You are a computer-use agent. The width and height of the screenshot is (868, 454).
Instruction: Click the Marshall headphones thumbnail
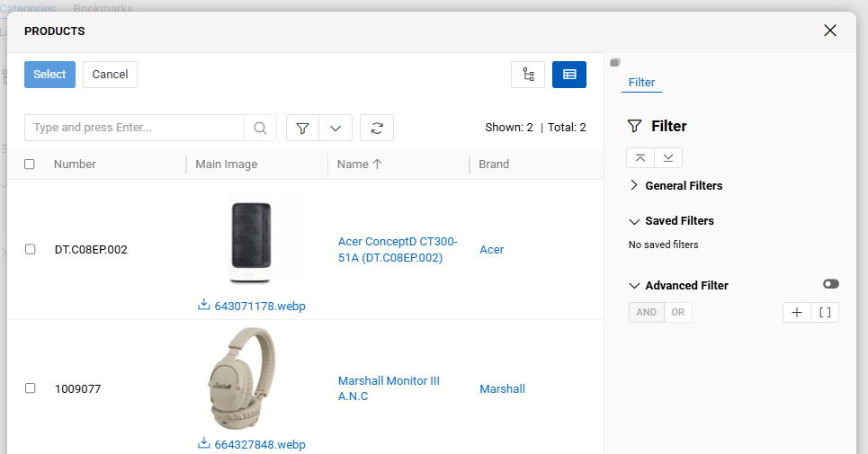[x=242, y=378]
